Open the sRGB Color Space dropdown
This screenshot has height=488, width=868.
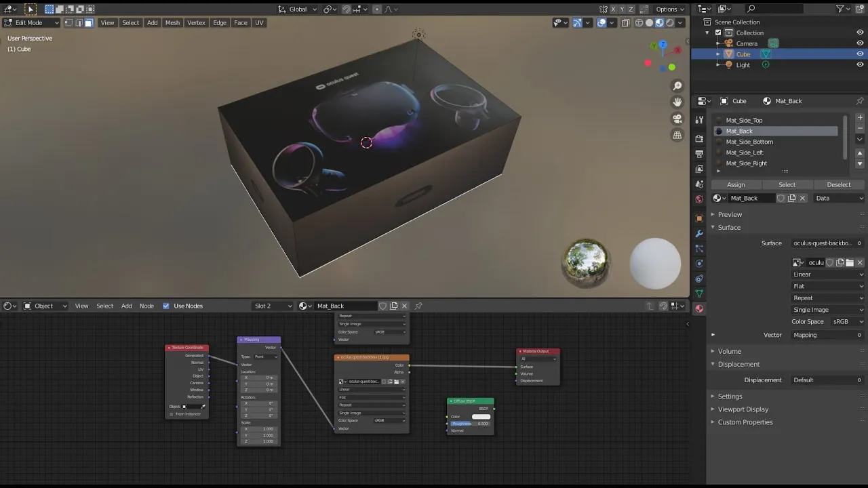(848, 321)
